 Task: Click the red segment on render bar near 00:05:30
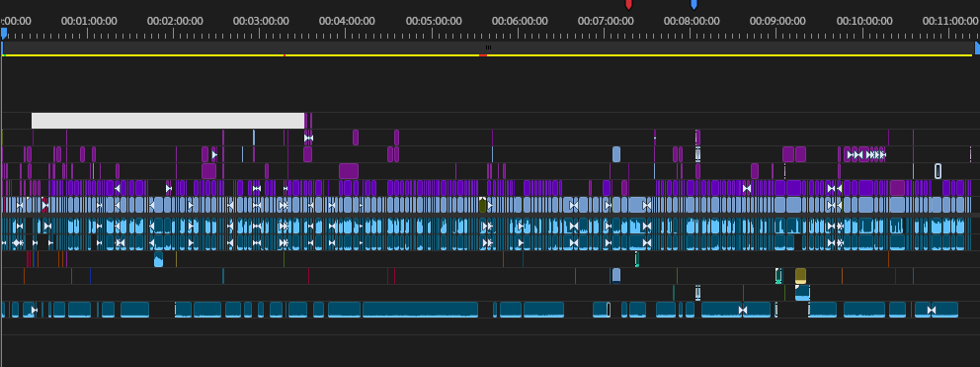[x=483, y=55]
